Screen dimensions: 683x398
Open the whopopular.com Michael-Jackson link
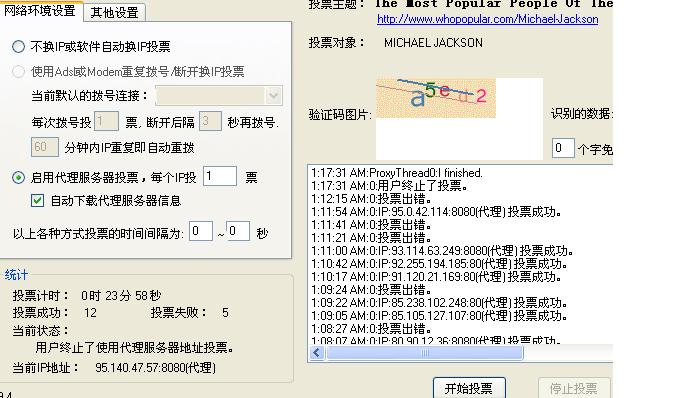coord(487,19)
